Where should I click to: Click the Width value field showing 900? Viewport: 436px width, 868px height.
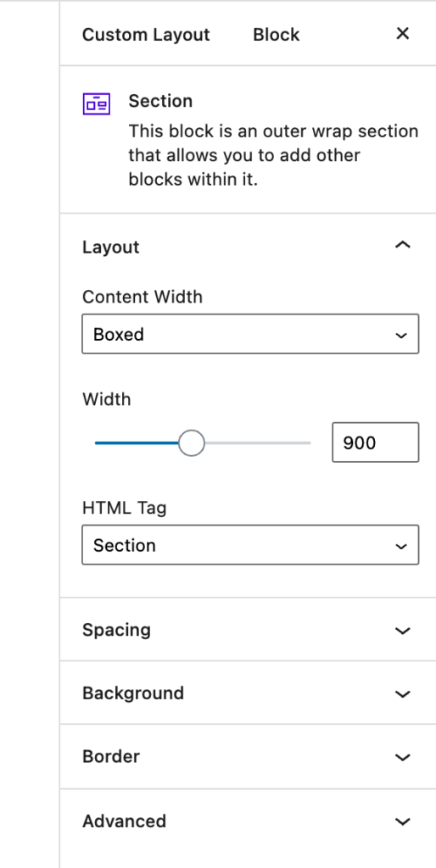(x=376, y=442)
